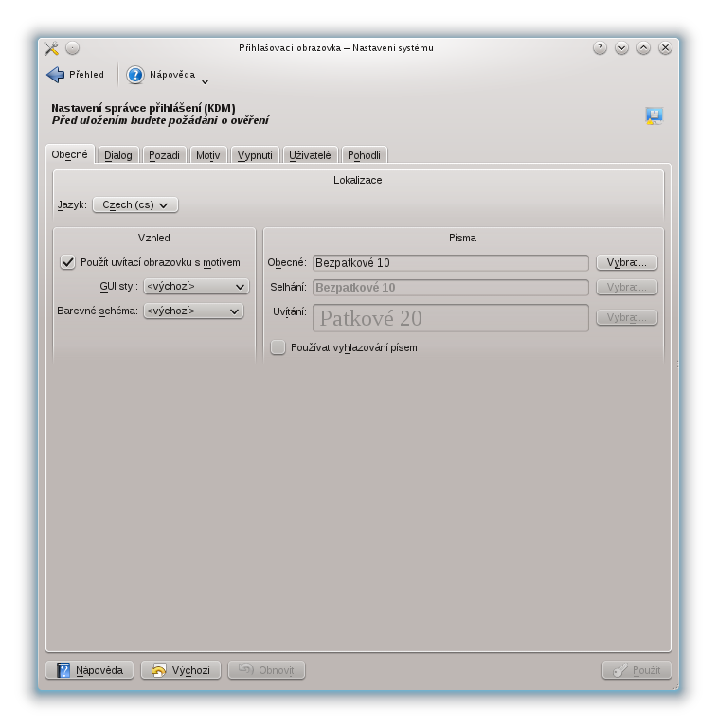Switch to the Dialog tab
The height and width of the screenshot is (728, 717).
(x=118, y=155)
